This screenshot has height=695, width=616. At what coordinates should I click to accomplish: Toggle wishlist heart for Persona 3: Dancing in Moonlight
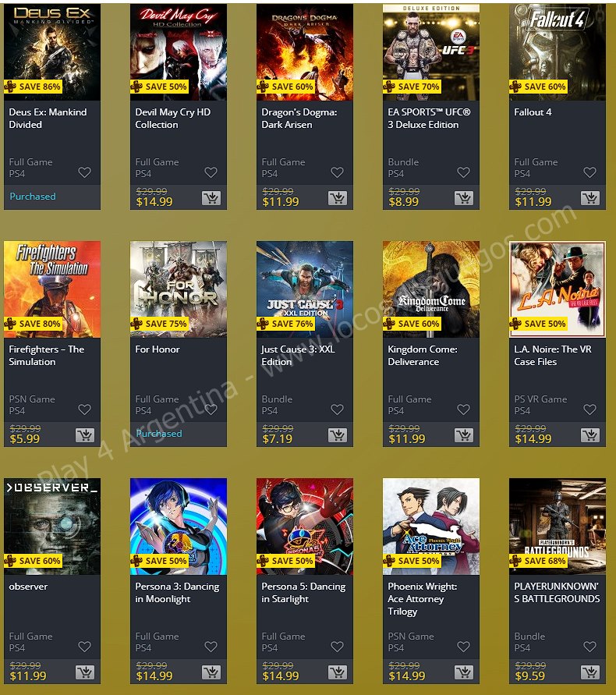pyautogui.click(x=211, y=646)
